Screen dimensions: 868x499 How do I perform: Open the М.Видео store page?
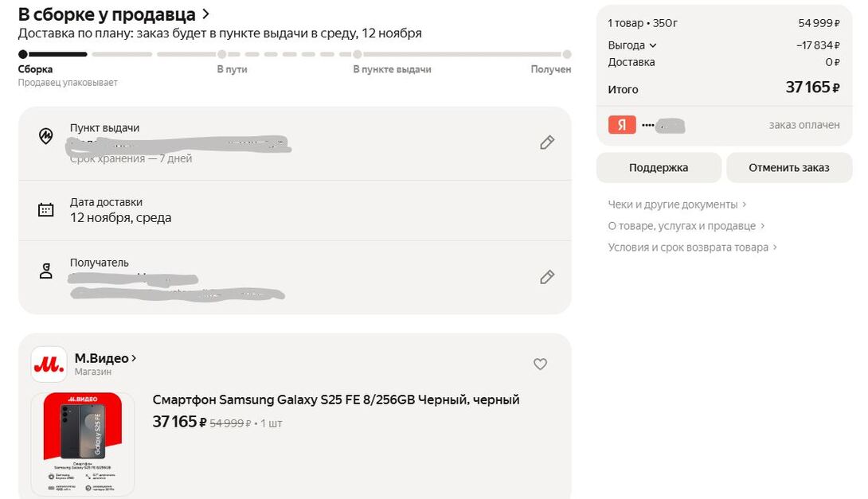(105, 358)
